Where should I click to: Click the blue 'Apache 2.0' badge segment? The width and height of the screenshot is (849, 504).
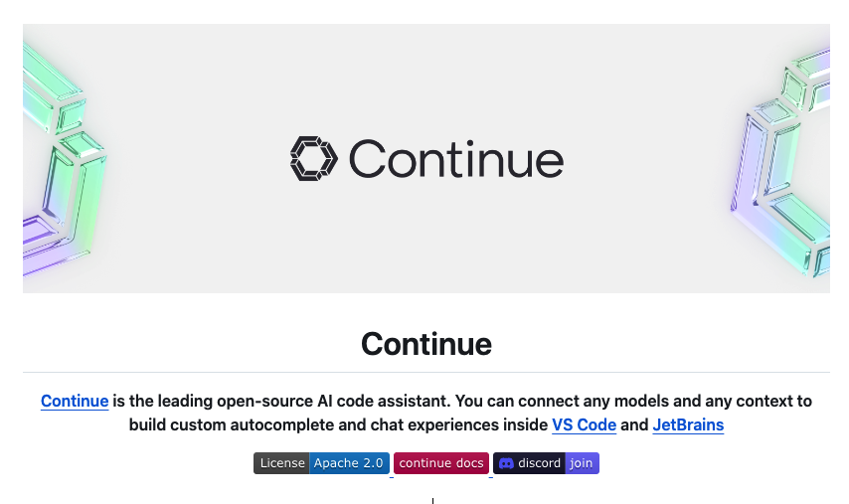tap(348, 463)
